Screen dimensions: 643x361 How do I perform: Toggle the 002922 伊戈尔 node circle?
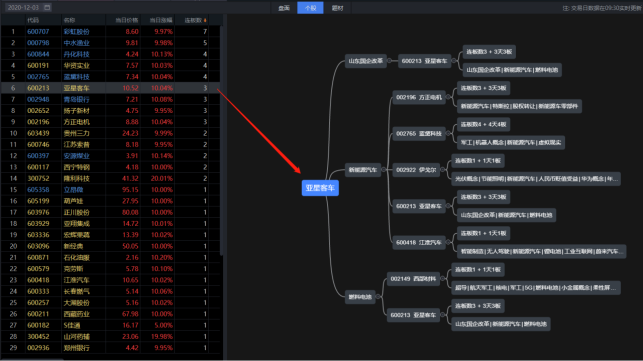(442, 169)
